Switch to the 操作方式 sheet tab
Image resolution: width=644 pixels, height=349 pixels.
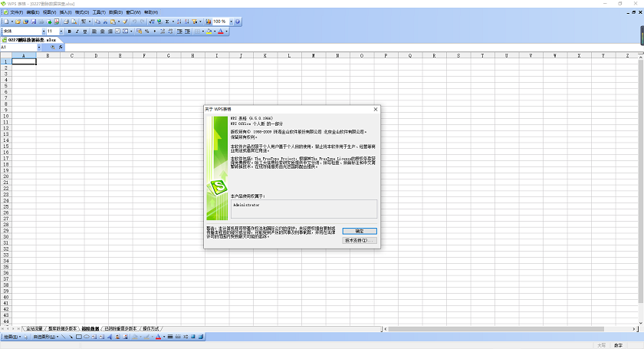click(x=151, y=329)
